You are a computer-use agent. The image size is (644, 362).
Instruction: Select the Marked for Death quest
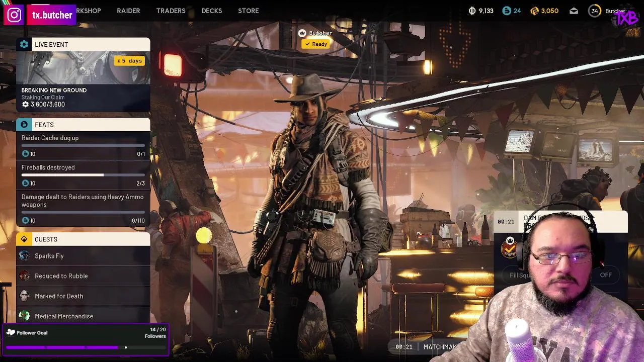83,296
